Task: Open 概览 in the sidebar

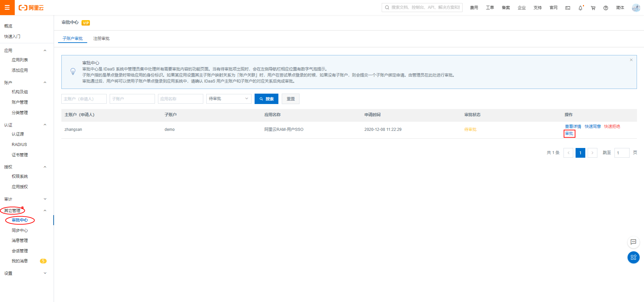Action: [x=8, y=26]
